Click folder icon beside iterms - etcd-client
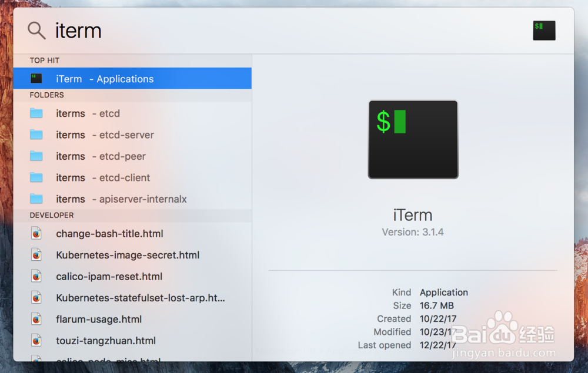Image resolution: width=588 pixels, height=373 pixels. tap(36, 177)
